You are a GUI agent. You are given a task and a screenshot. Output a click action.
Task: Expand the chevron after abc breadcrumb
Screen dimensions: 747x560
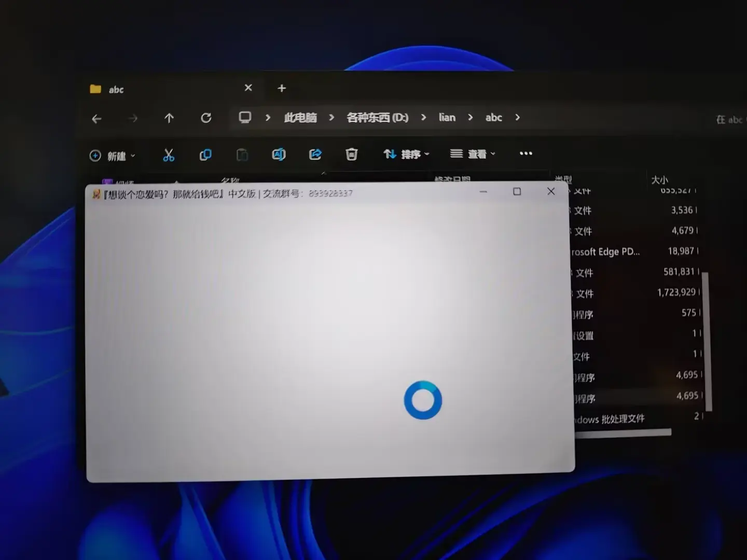tap(517, 117)
